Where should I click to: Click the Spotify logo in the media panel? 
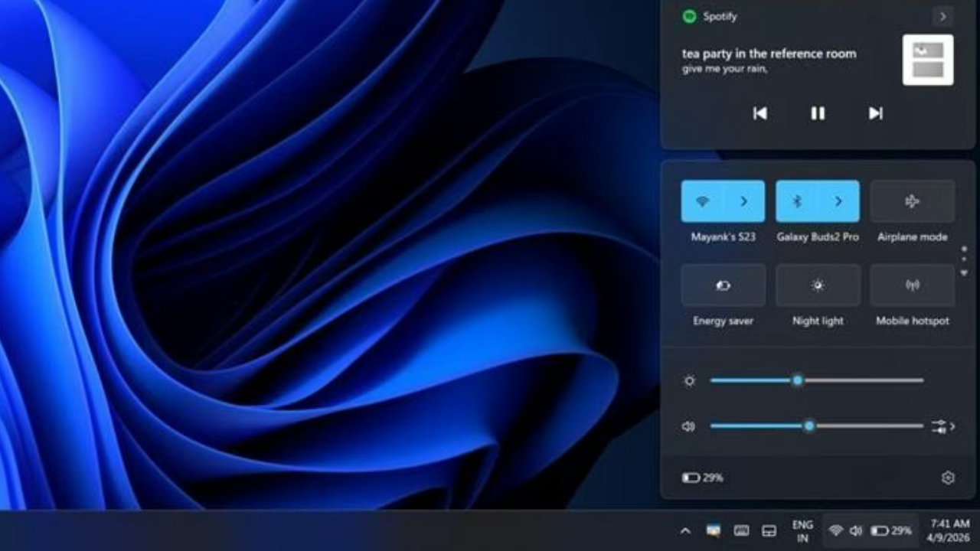tap(688, 16)
